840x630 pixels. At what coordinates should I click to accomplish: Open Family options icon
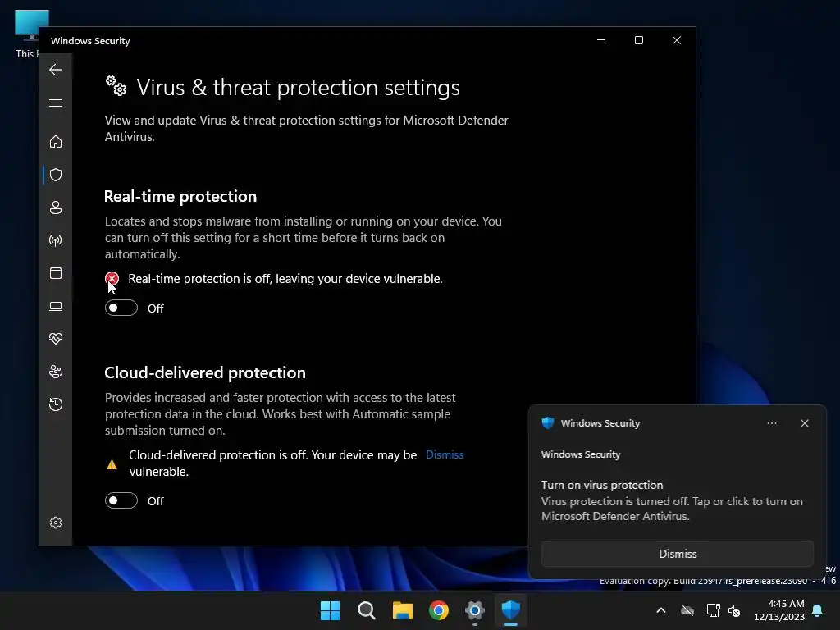[x=56, y=372]
